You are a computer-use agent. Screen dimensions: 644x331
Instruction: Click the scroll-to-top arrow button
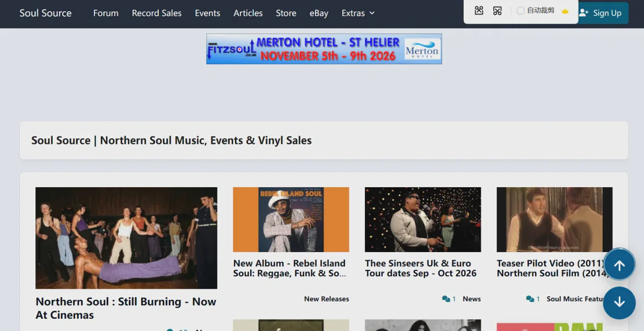[619, 264]
